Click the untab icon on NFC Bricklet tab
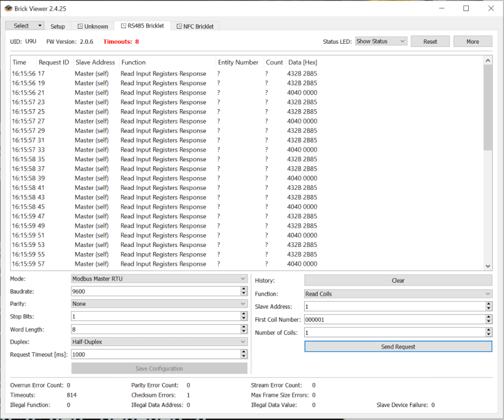The image size is (504, 420). (x=179, y=26)
